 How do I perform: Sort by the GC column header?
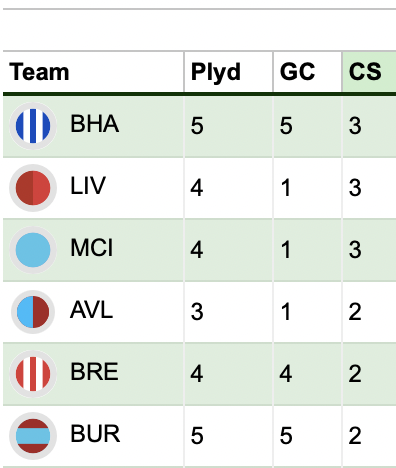tap(297, 72)
